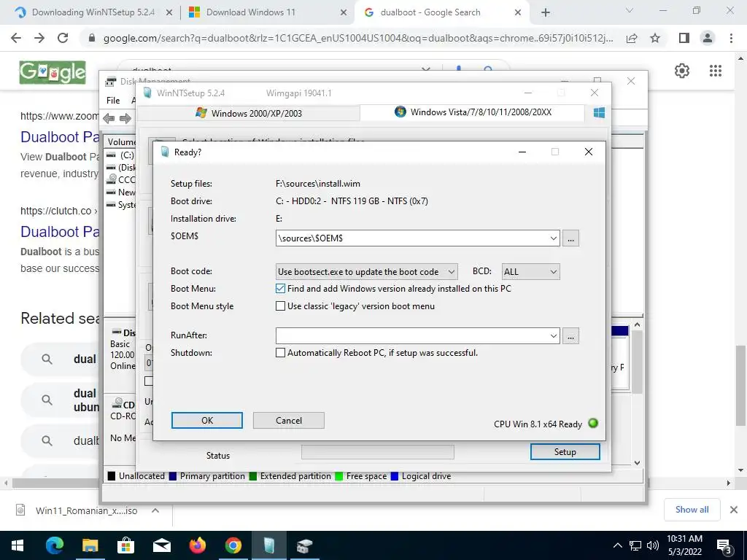Click the Google doodle logo
The width and height of the screenshot is (747, 560).
[x=53, y=72]
